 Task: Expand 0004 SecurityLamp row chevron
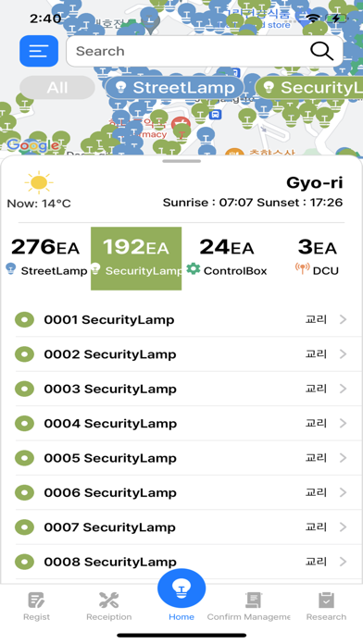344,423
